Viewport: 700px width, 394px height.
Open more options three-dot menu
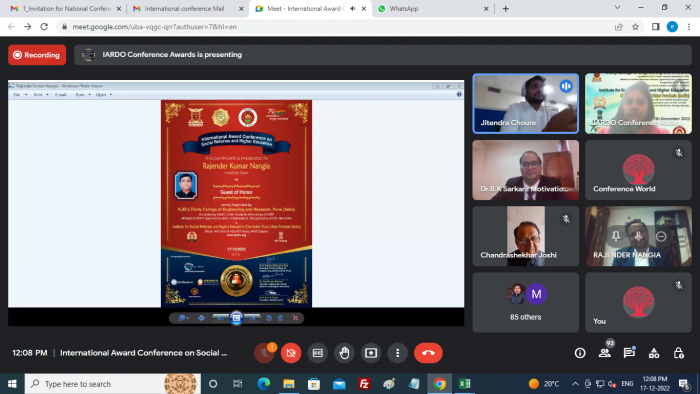(x=397, y=353)
